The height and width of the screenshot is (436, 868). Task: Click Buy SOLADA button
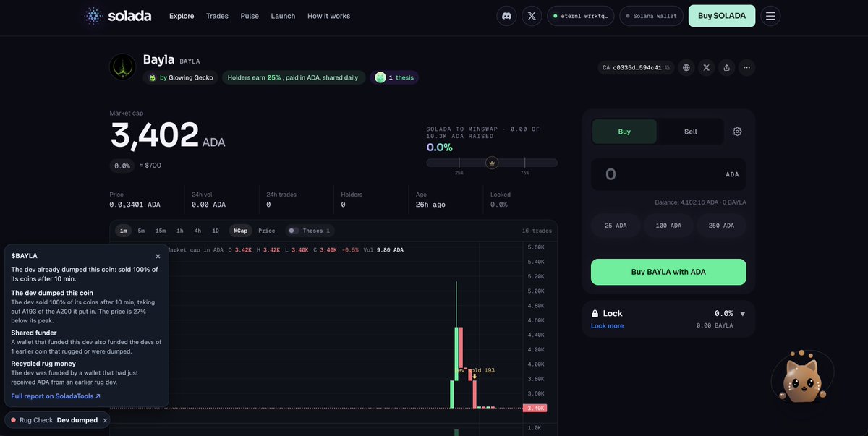722,16
